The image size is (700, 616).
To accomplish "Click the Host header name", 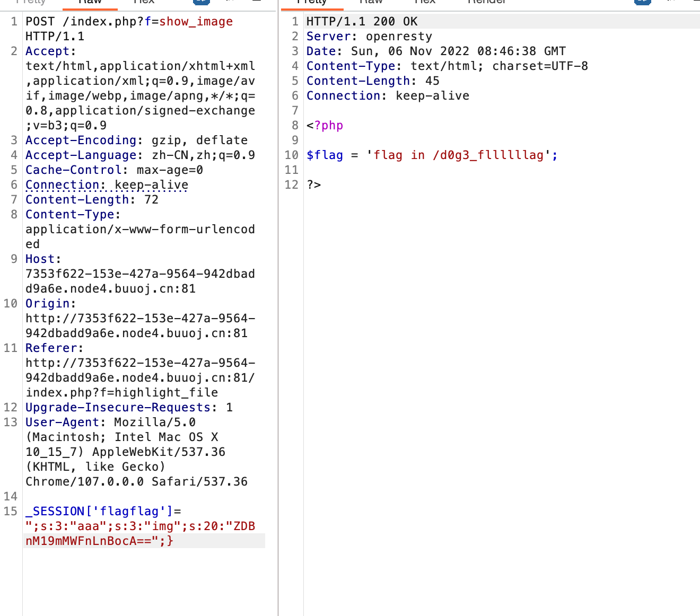I will [40, 259].
